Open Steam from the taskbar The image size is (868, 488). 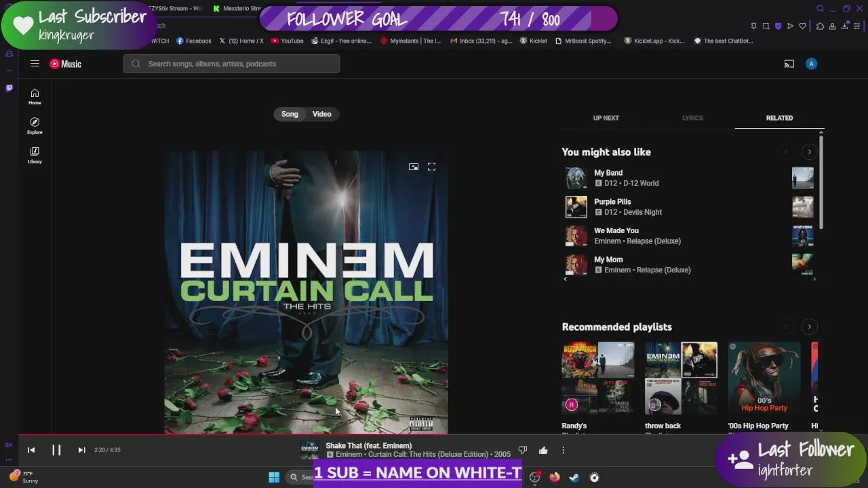[x=574, y=477]
